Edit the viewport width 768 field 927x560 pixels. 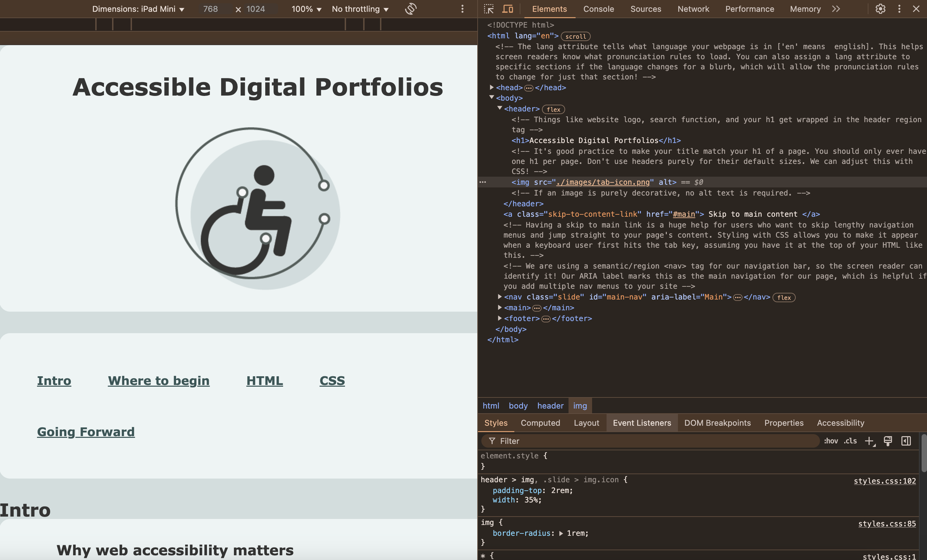pos(211,9)
